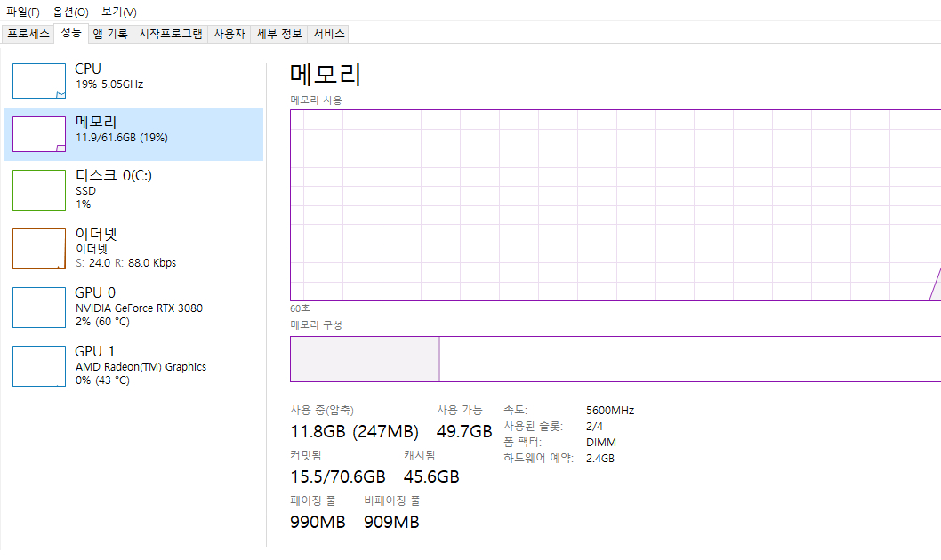Image resolution: width=941 pixels, height=560 pixels.
Task: Select 디스크 0(C:) in the sidebar
Action: click(x=133, y=189)
